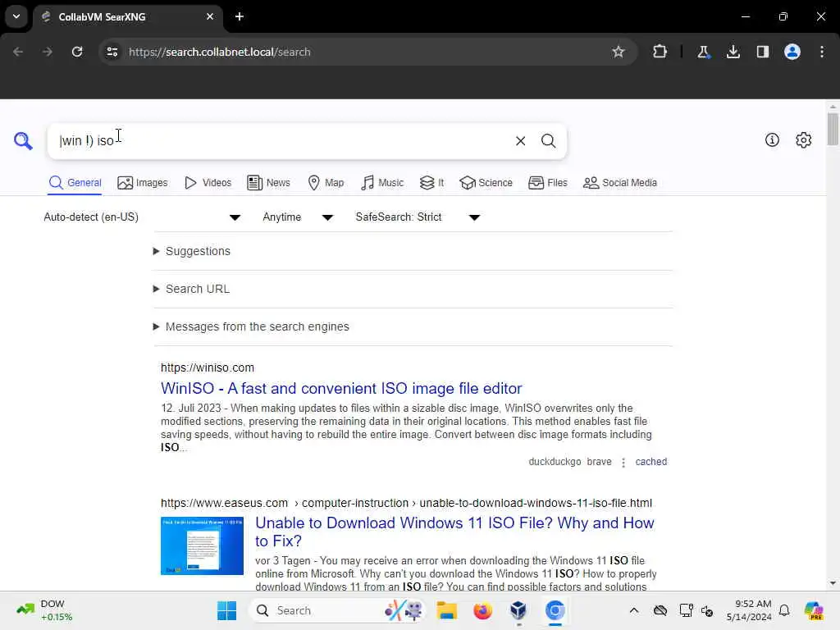The height and width of the screenshot is (630, 840).
Task: Open Chrome Labs flask icon
Action: tap(703, 52)
